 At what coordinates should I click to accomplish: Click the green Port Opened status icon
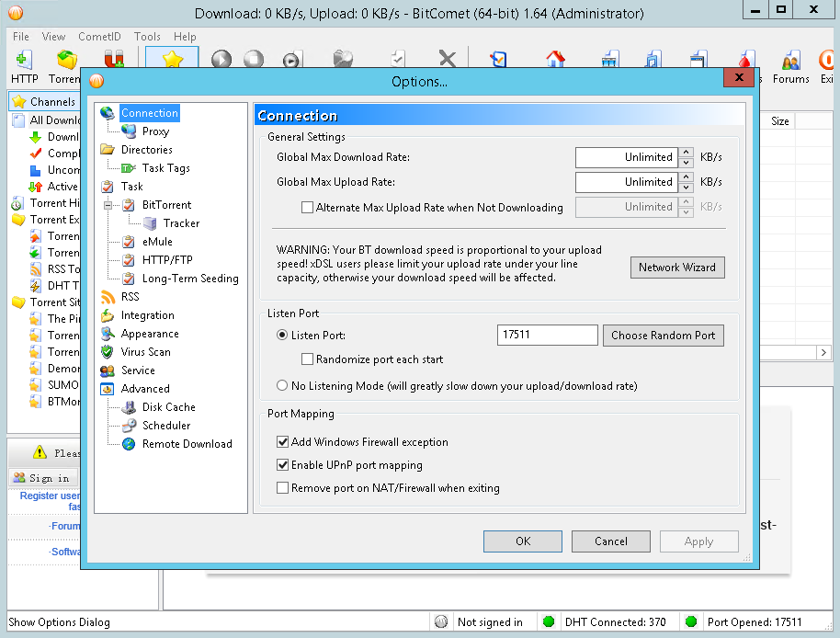[691, 621]
